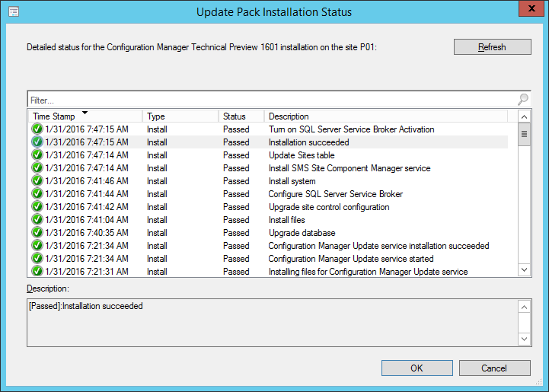549x392 pixels.
Task: Click '[Passed]:Installation succeeded' in Description box
Action: click(86, 306)
